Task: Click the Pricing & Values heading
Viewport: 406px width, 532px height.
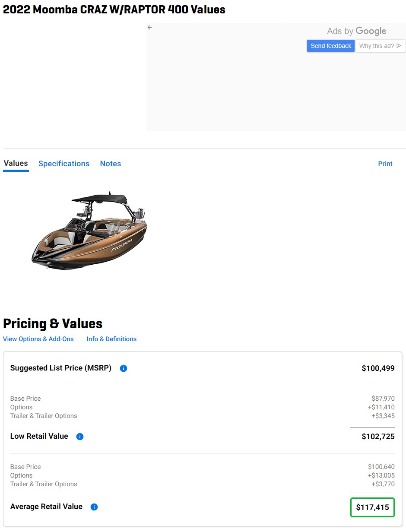Action: pyautogui.click(x=53, y=324)
